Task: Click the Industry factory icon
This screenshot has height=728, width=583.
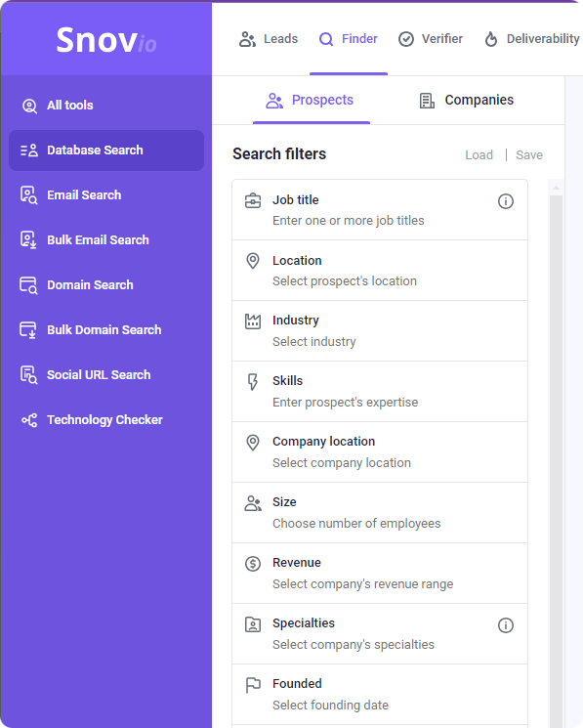Action: [253, 321]
